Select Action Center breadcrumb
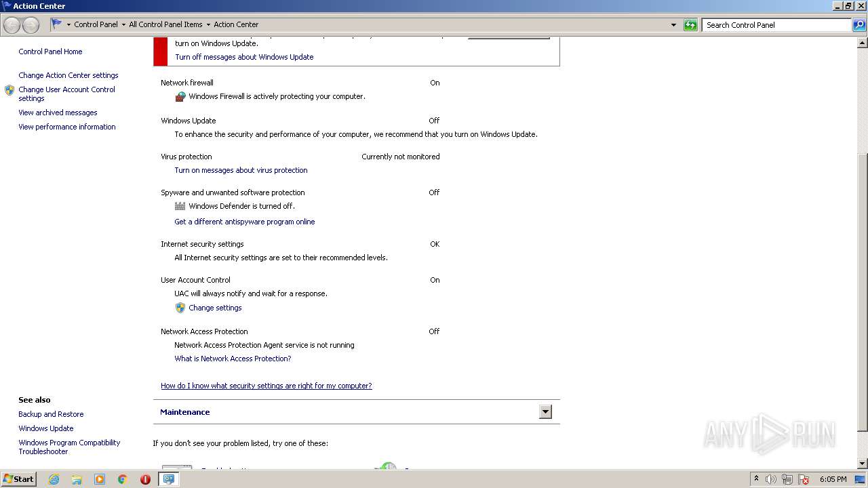The image size is (868, 488). click(x=236, y=24)
